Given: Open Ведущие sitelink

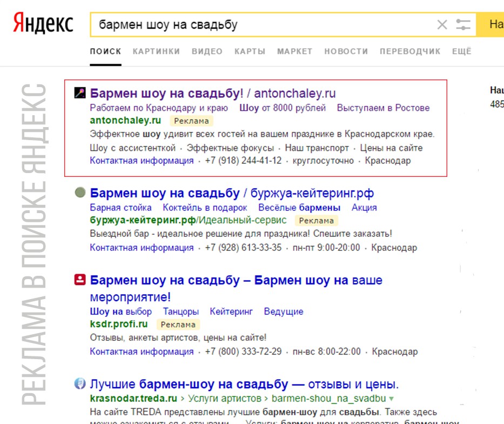Looking at the screenshot, I should [x=284, y=312].
